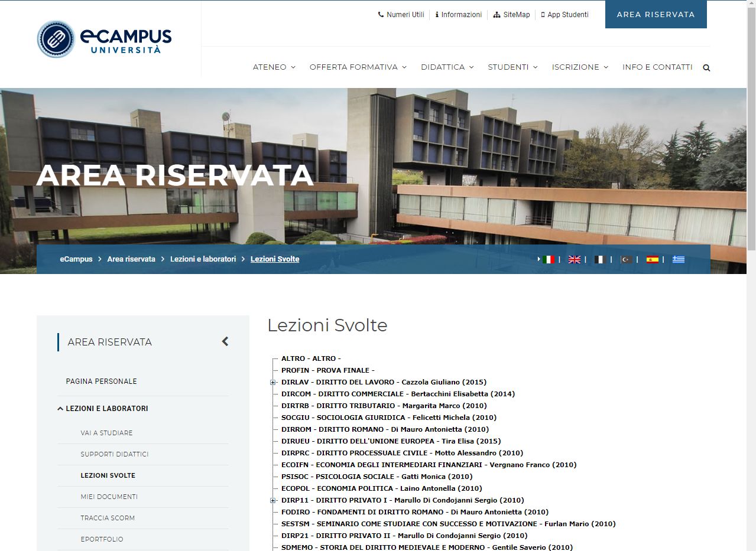Open SUPPORTI DIDATTICI sidebar item
The height and width of the screenshot is (551, 756).
point(115,454)
